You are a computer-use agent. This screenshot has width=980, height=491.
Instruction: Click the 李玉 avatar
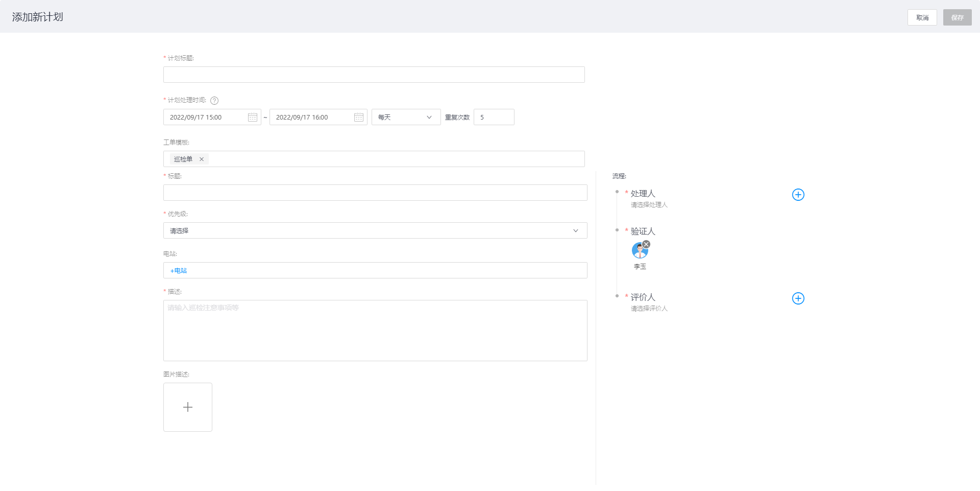[639, 251]
